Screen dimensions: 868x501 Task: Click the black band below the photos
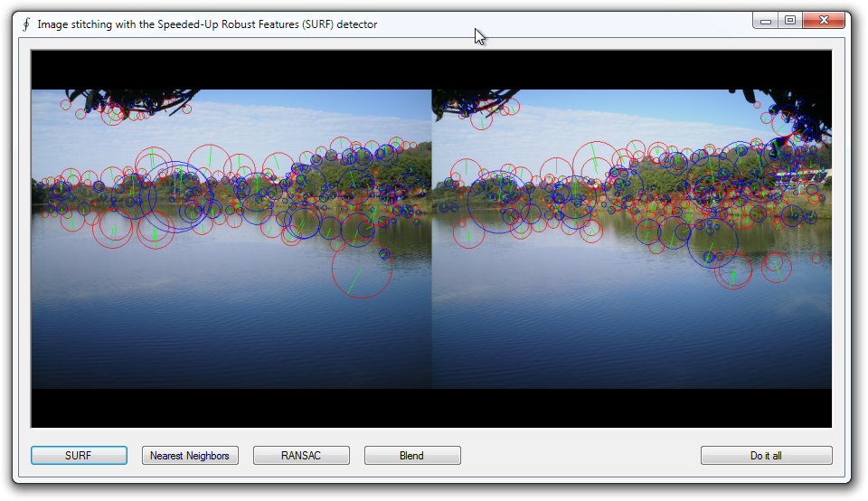pyautogui.click(x=430, y=408)
